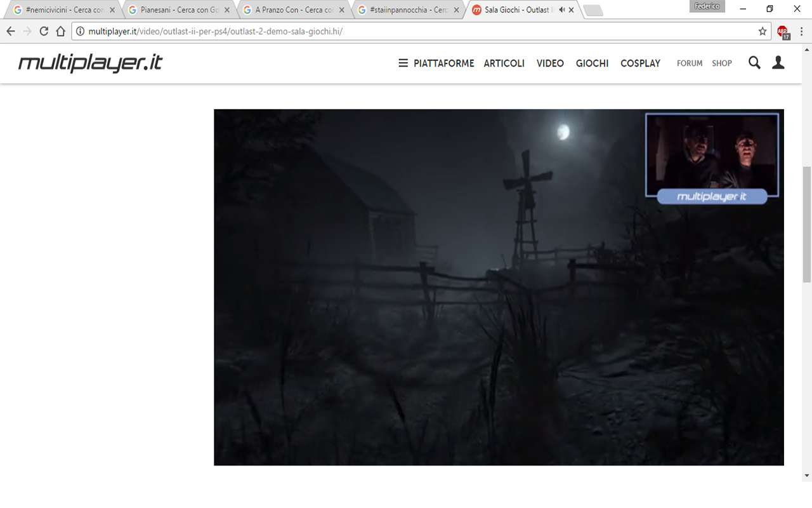Open the GIOCHI section

click(x=592, y=63)
